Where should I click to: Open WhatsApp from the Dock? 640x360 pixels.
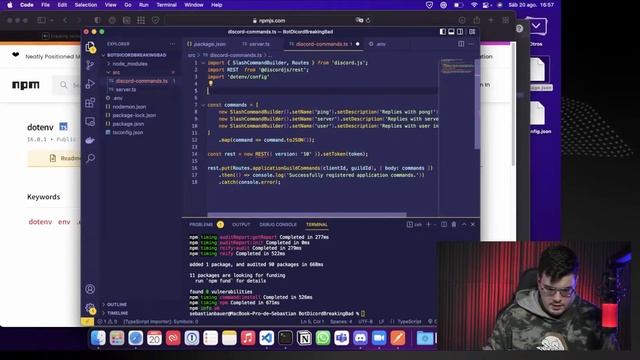click(323, 338)
